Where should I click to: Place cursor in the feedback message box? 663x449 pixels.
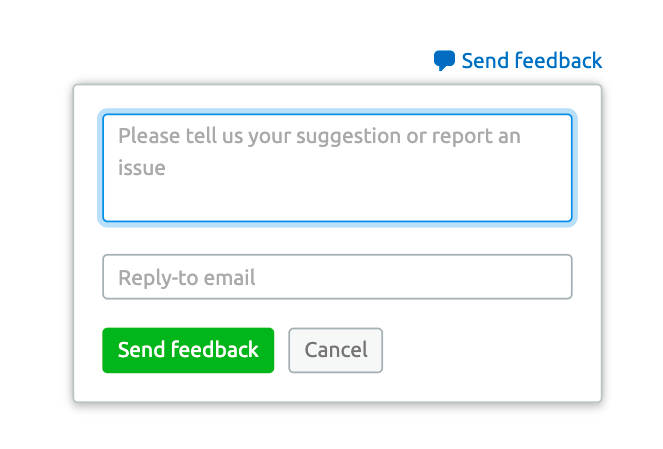click(x=337, y=168)
